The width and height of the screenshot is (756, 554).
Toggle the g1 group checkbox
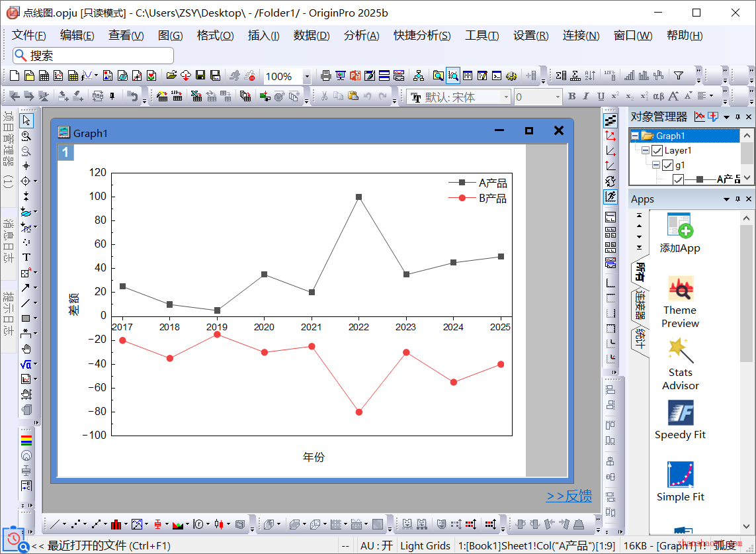pos(667,165)
